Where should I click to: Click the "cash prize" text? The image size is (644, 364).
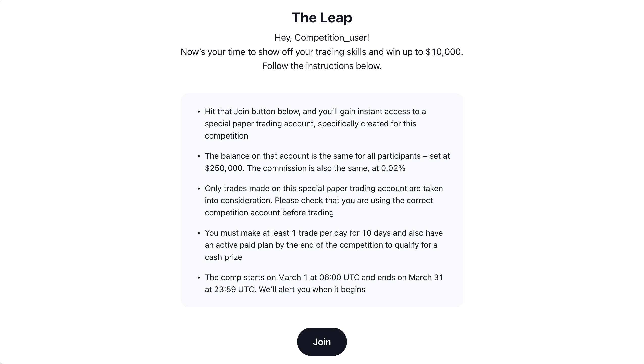tap(224, 257)
